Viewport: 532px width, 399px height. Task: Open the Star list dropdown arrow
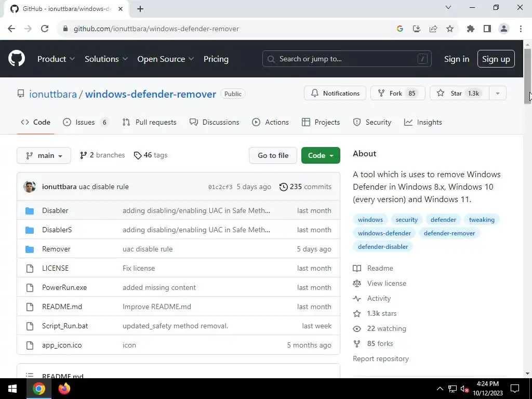tap(498, 94)
